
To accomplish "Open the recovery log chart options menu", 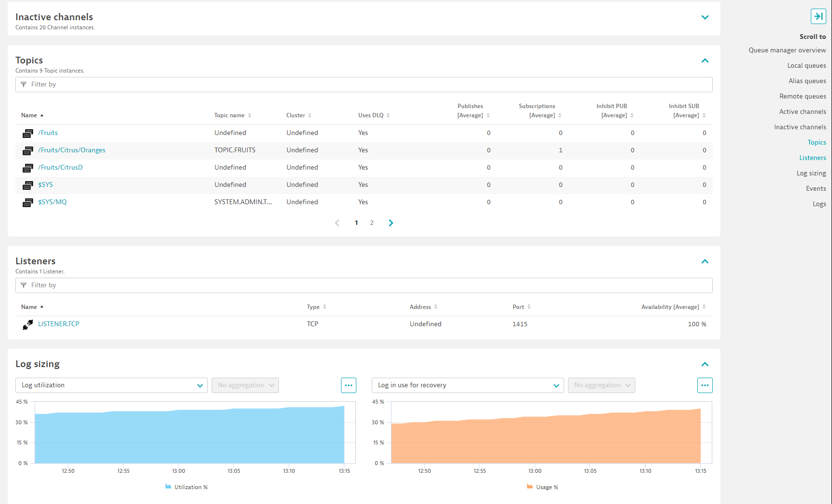I will pos(705,385).
